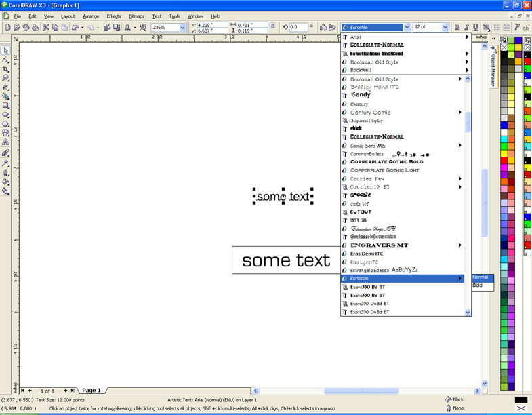Click the Import icon in toolbar
The height and width of the screenshot is (415, 532).
(108, 28)
